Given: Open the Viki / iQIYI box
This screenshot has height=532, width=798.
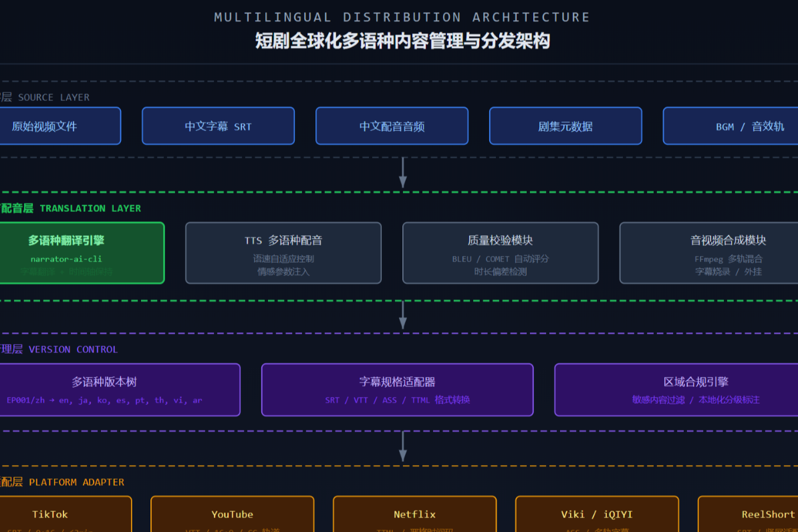Looking at the screenshot, I should [597, 514].
